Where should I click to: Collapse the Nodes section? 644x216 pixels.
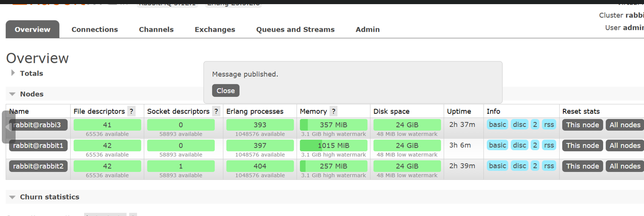tap(27, 94)
